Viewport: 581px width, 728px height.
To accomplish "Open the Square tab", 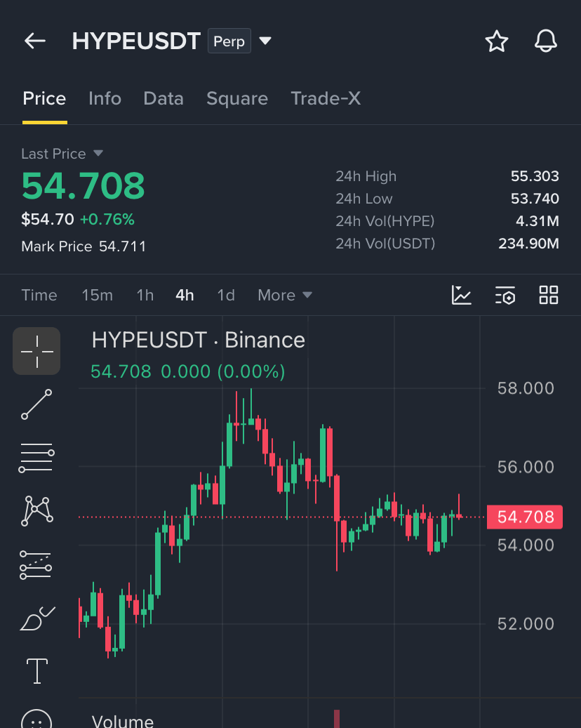I will (x=237, y=98).
